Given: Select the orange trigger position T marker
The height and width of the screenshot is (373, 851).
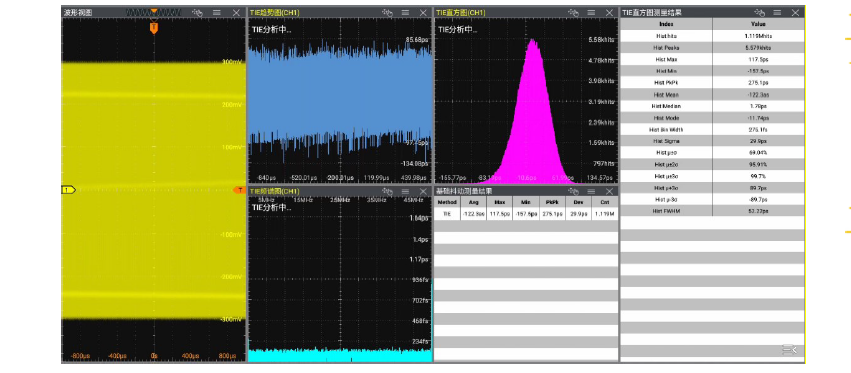Looking at the screenshot, I should tap(154, 28).
